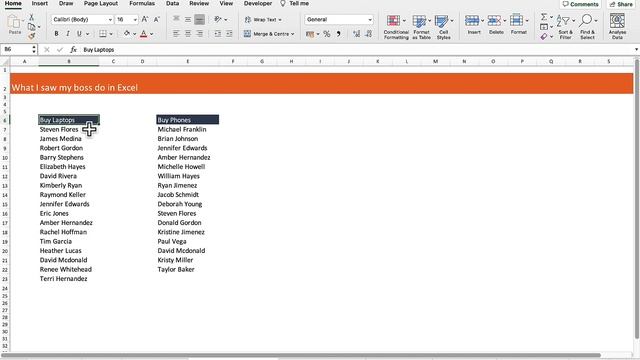Viewport: 640px width, 360px height.
Task: Click the Increase Decimal icon
Action: tap(356, 34)
